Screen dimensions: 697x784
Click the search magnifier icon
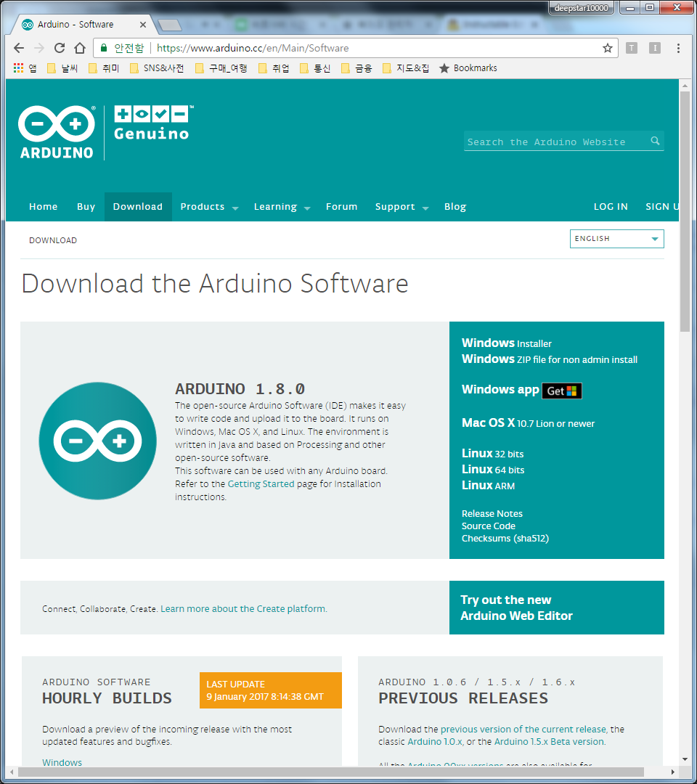[655, 141]
